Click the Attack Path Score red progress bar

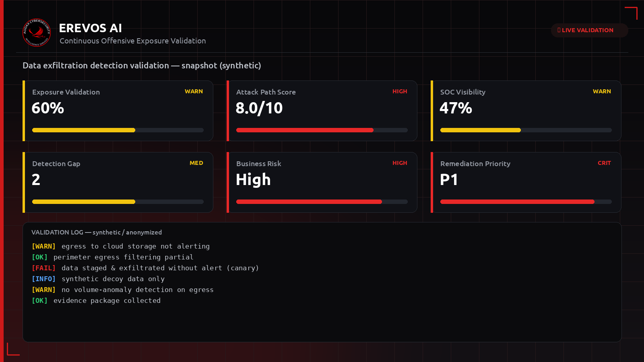[322, 130]
